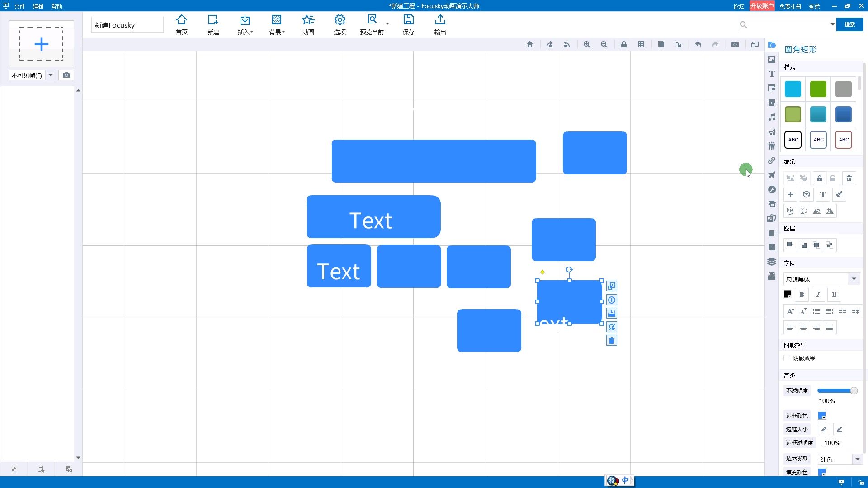Toggle visibility of current frame/不可见帧
The image size is (868, 488).
32,75
